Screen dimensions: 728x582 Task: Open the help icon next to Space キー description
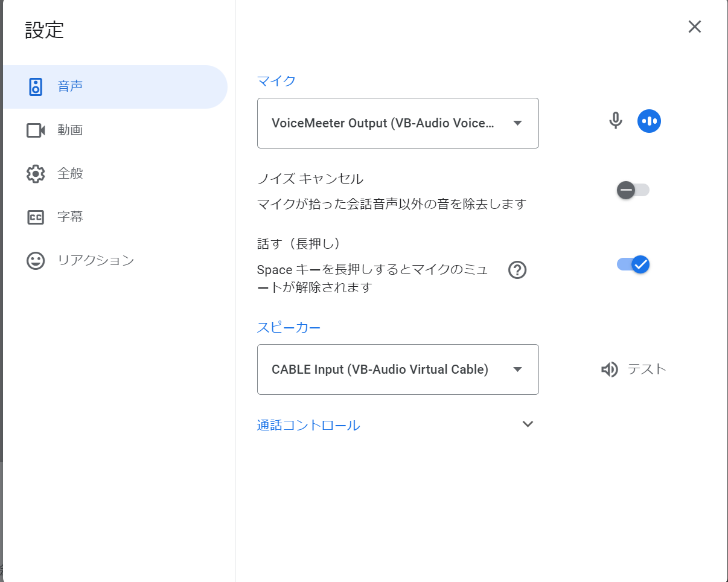tap(517, 270)
